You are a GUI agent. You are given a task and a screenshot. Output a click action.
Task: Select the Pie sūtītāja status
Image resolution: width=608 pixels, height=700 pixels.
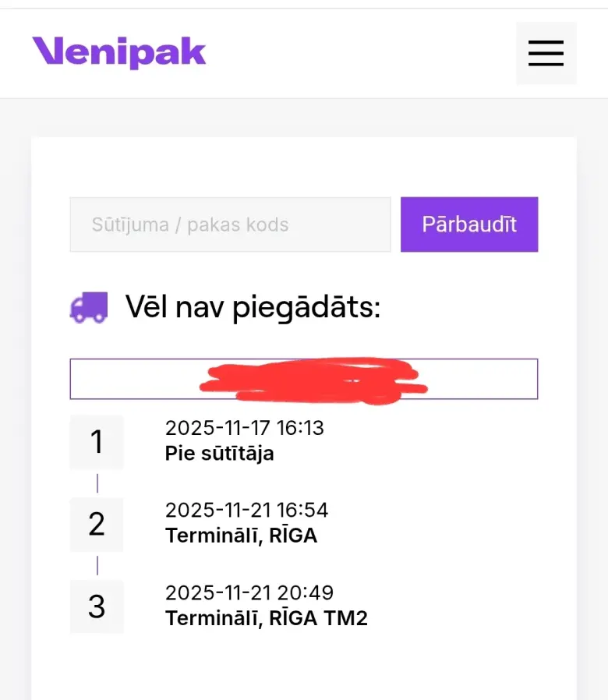point(219,453)
